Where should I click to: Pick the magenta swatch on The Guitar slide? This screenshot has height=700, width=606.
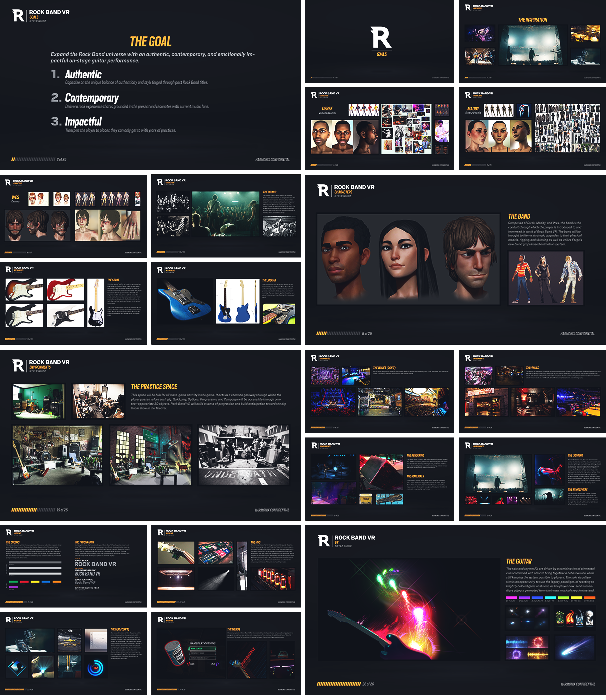(x=511, y=598)
